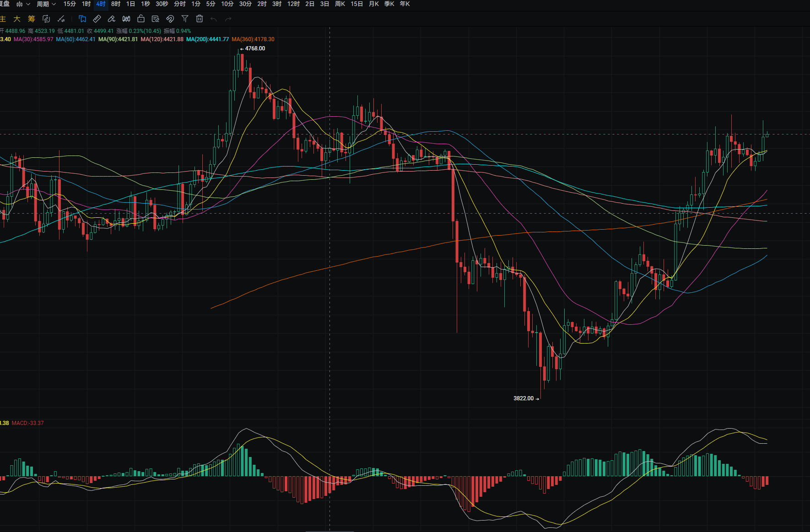Select the eraser/highlighter pen tool

[111, 19]
